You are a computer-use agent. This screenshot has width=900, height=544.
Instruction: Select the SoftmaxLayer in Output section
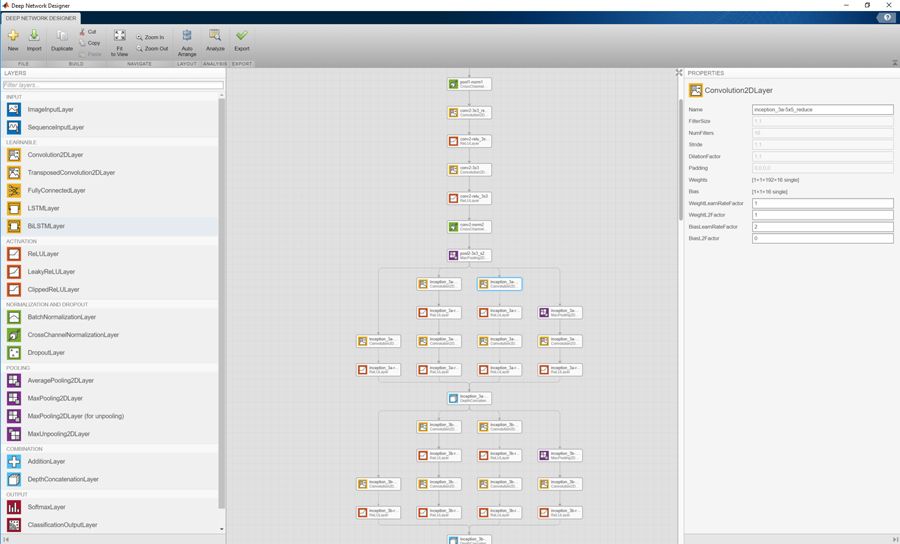[46, 507]
